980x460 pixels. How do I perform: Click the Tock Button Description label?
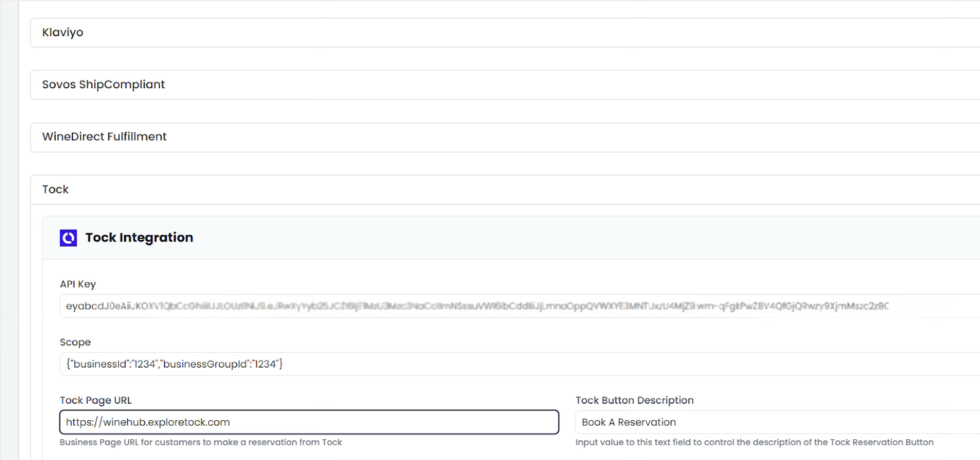pyautogui.click(x=635, y=400)
